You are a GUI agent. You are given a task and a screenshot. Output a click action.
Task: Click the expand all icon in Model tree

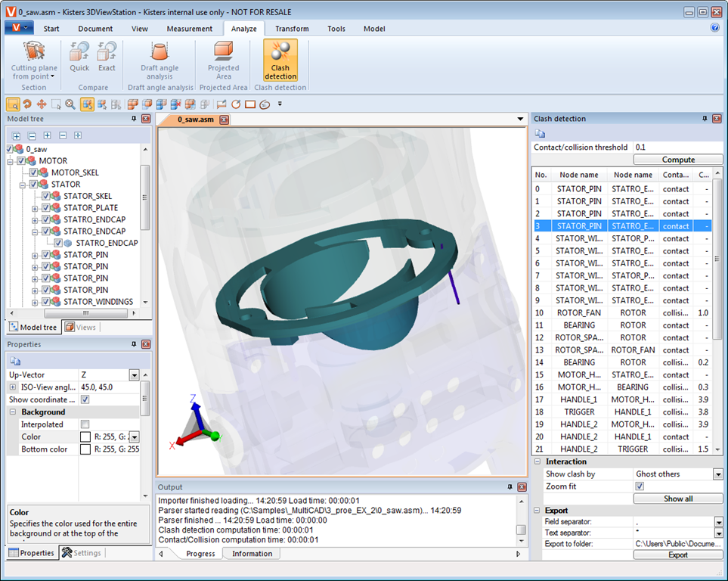coord(16,135)
